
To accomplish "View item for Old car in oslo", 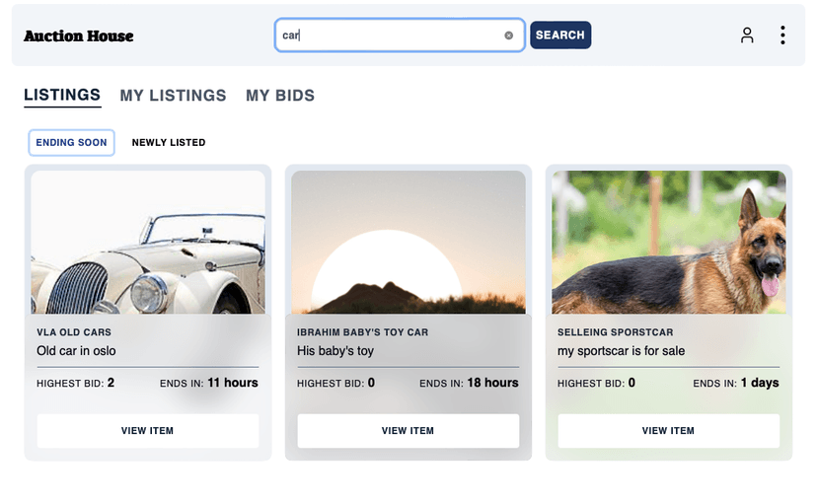I will pos(147,431).
